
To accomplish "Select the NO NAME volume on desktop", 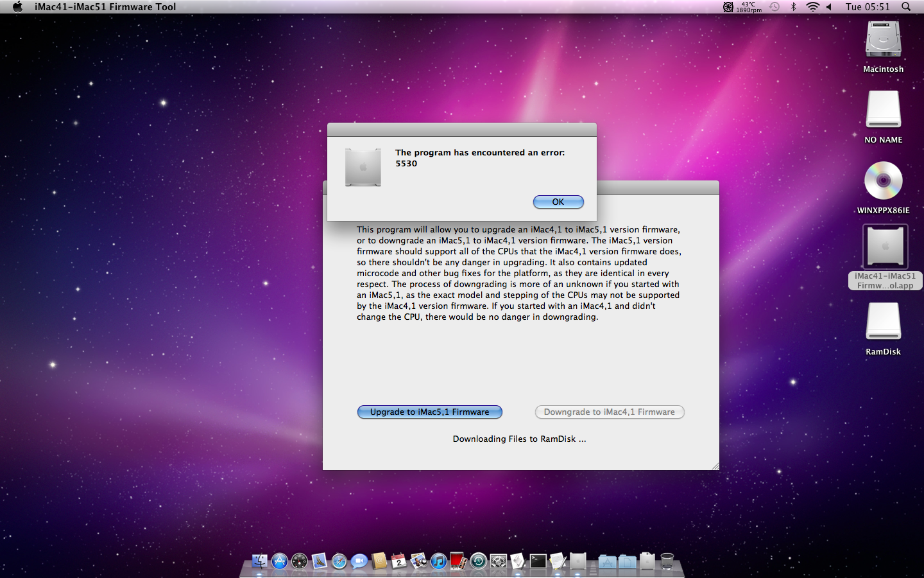I will 884,117.
